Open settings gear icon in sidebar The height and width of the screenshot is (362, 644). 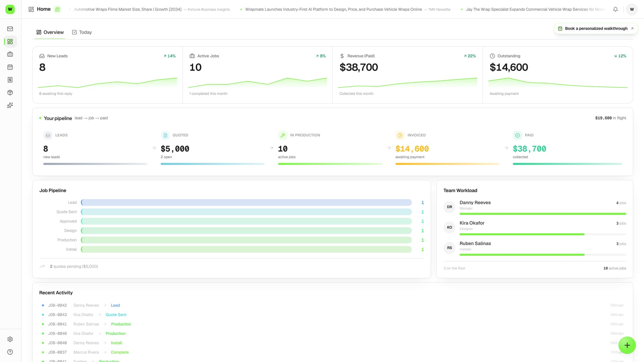click(x=10, y=339)
